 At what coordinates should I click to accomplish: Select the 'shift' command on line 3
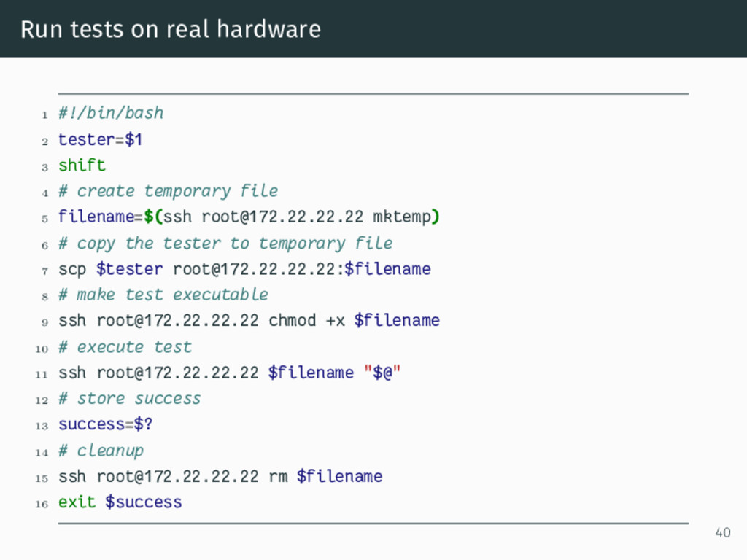pos(82,166)
